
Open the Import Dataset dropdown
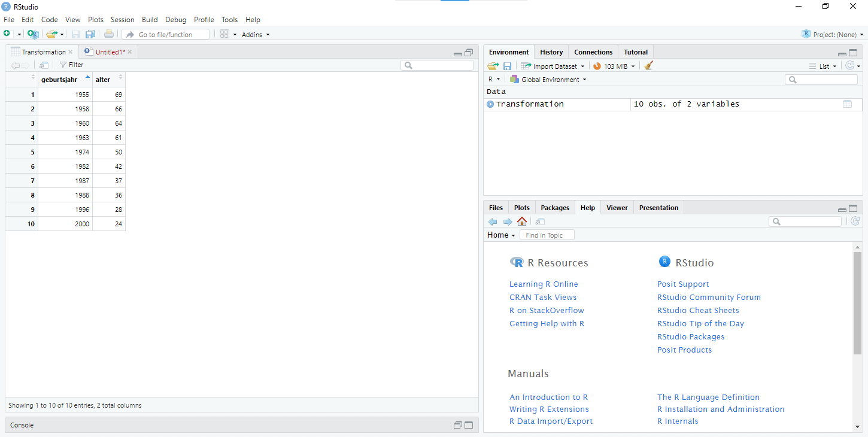pos(553,66)
